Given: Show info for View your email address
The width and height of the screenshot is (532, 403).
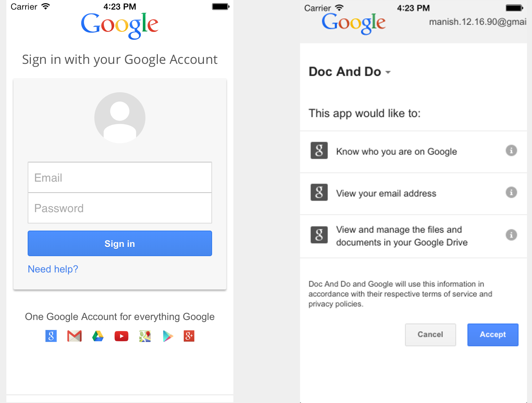Looking at the screenshot, I should (511, 192).
